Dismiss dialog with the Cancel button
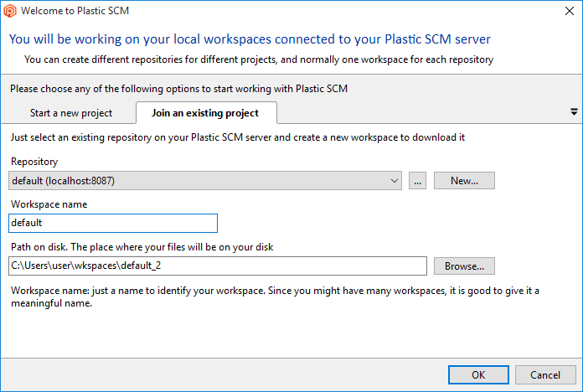Image resolution: width=583 pixels, height=392 pixels. 545,375
